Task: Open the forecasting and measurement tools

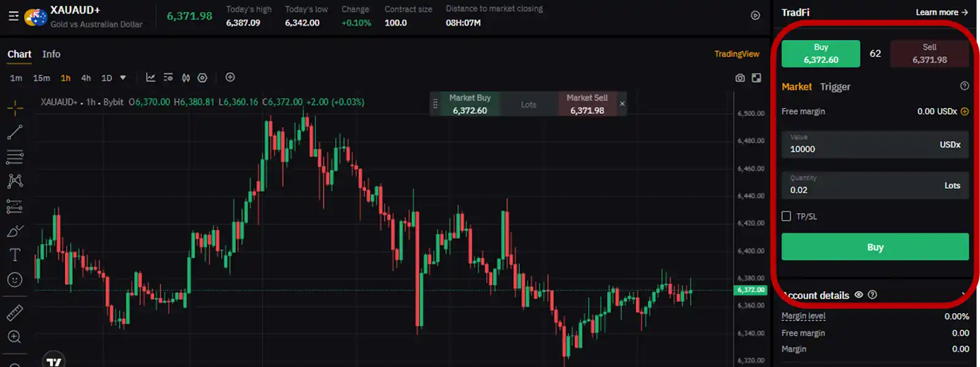Action: tap(15, 206)
